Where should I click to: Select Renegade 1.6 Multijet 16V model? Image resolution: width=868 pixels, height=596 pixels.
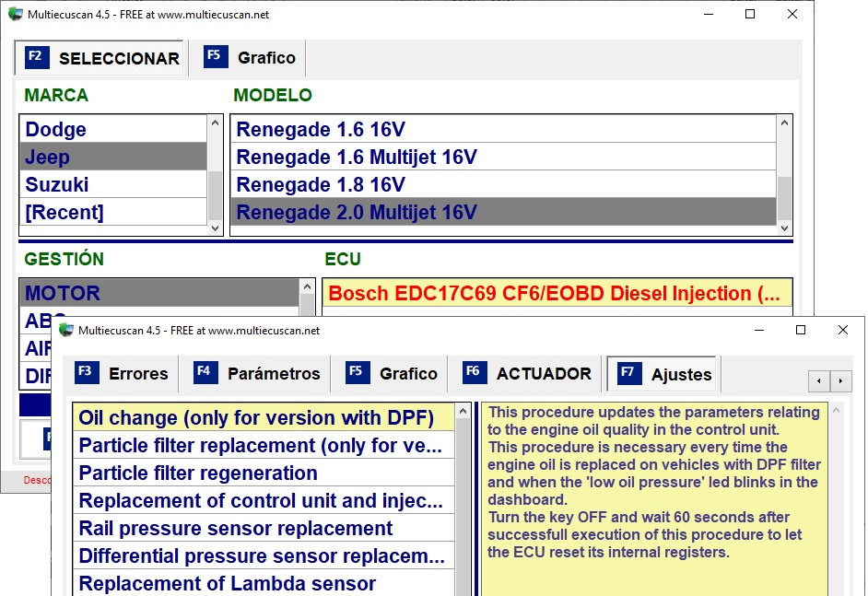tap(503, 157)
